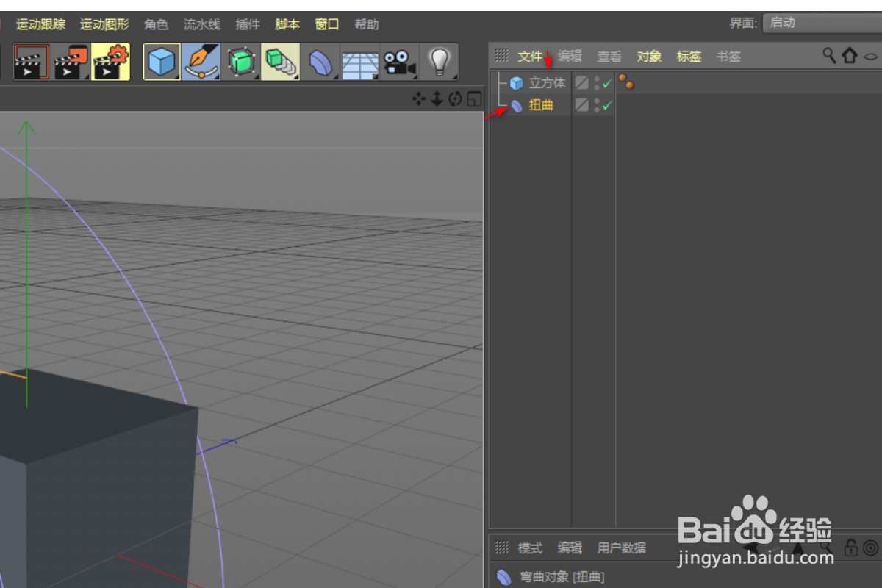This screenshot has width=882, height=588.
Task: Toggle visibility dots for 立方体
Action: coord(597,84)
